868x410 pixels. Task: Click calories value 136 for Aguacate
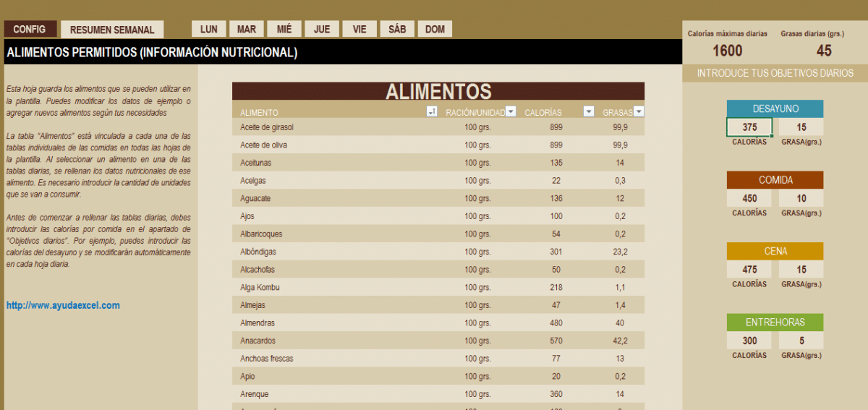click(x=556, y=198)
